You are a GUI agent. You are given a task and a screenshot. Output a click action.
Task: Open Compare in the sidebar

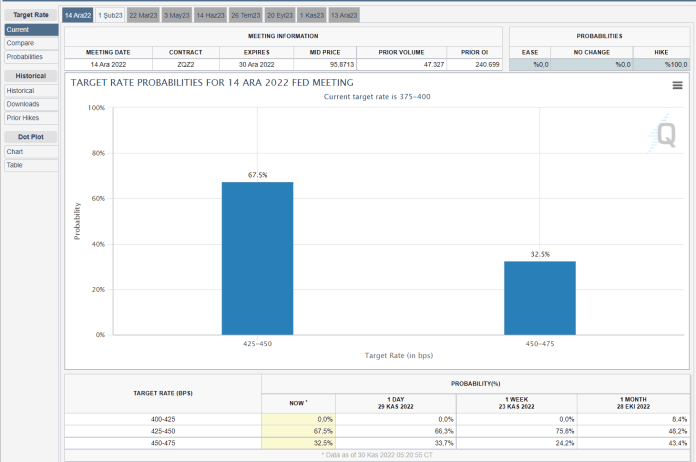[x=30, y=44]
